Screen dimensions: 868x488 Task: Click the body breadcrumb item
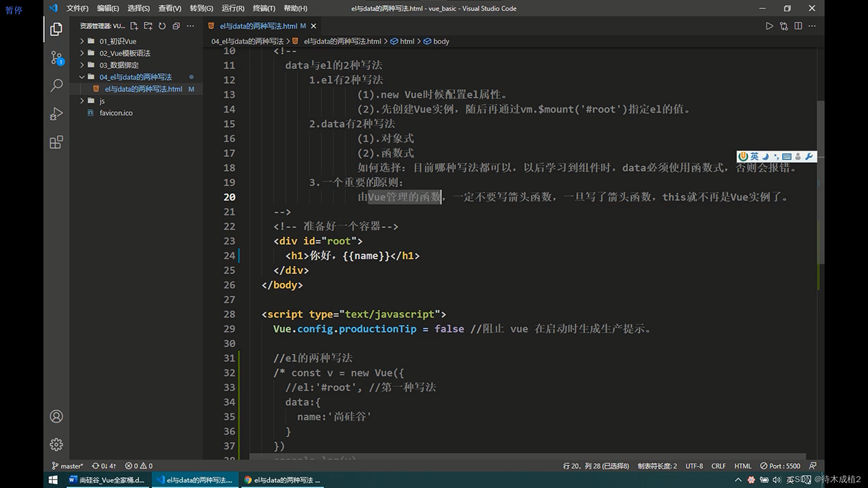pyautogui.click(x=437, y=41)
